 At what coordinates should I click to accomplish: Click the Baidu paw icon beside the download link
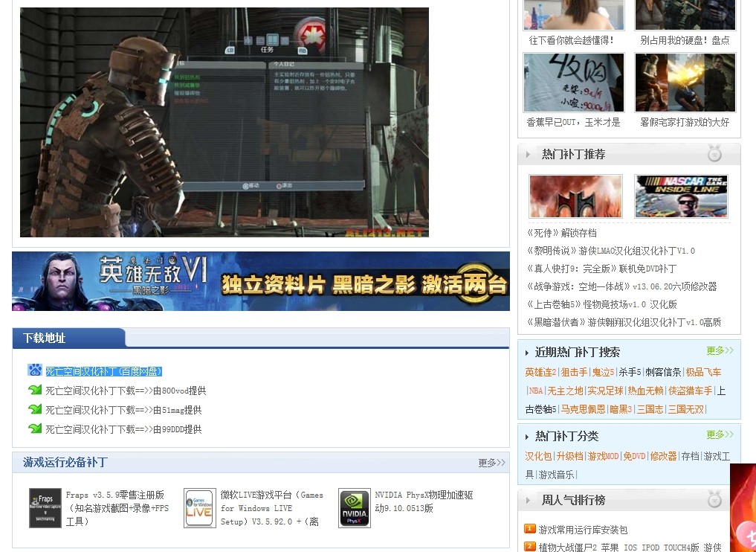tap(35, 370)
